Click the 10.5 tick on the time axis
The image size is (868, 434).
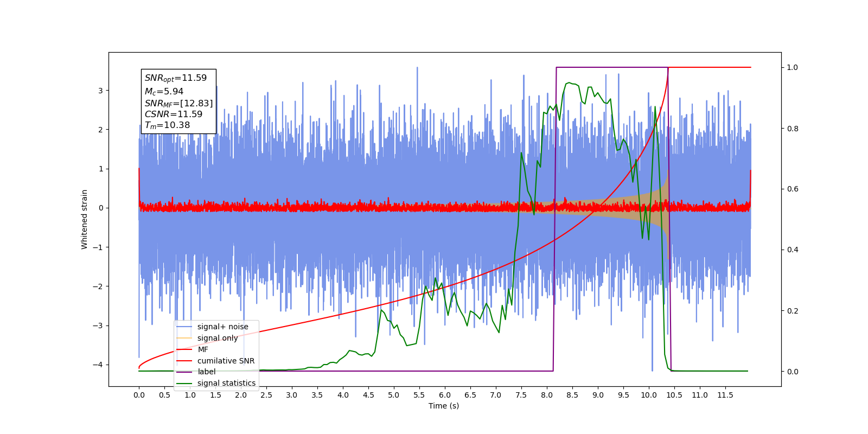coord(674,395)
